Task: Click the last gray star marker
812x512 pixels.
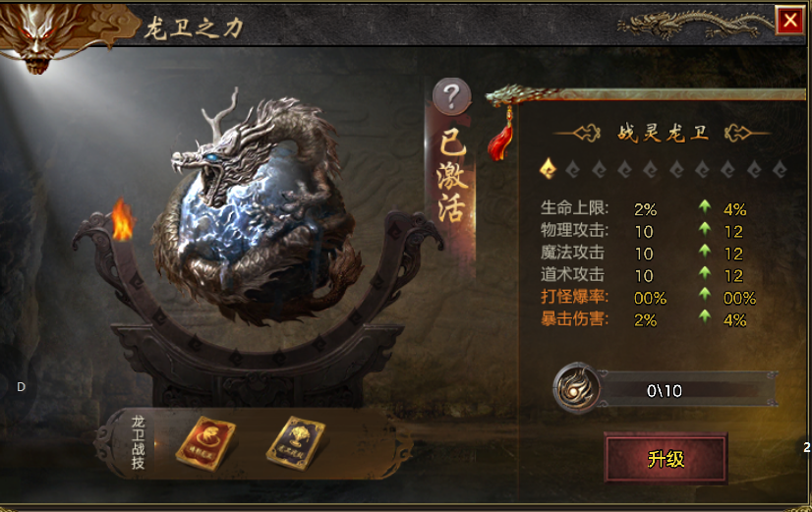Action: coord(780,169)
